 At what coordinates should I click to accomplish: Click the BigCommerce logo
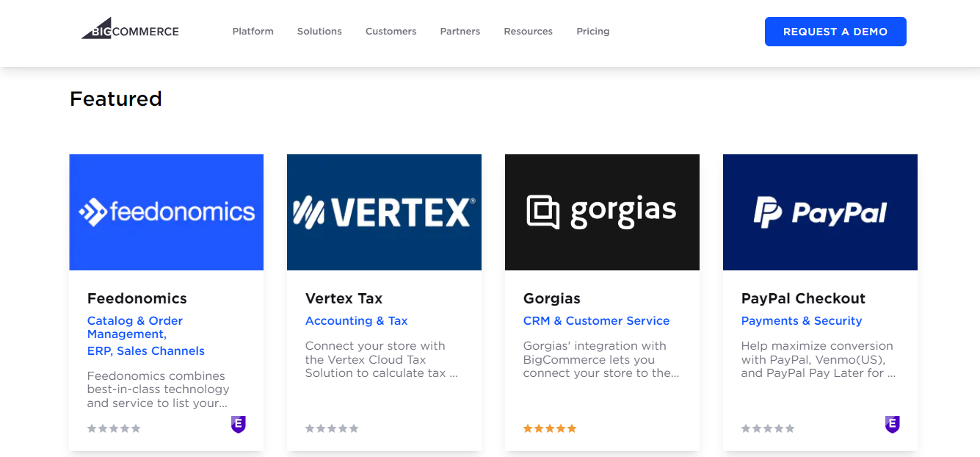tap(129, 29)
